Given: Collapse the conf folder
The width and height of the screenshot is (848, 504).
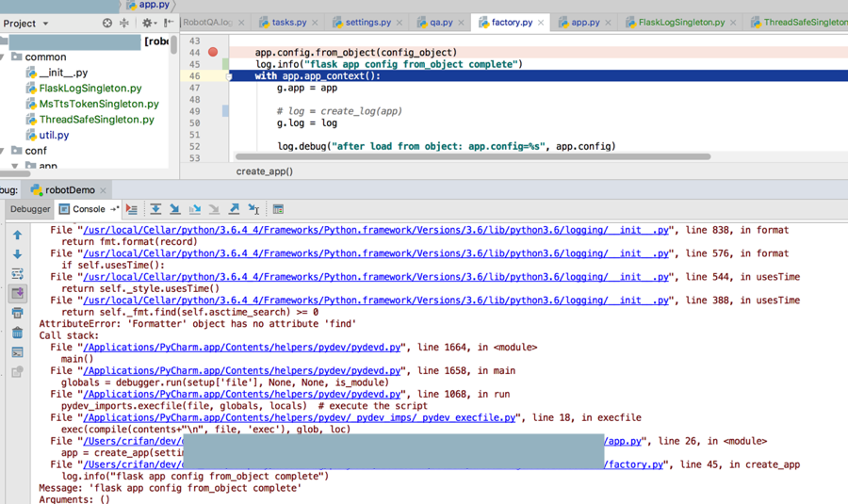Looking at the screenshot, I should point(3,151).
